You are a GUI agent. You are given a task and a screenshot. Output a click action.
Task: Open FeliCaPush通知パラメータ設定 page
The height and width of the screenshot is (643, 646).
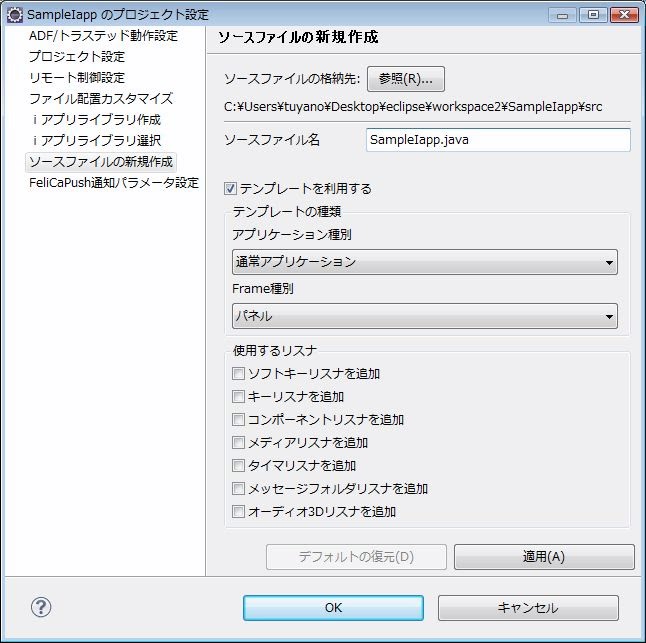(x=114, y=183)
